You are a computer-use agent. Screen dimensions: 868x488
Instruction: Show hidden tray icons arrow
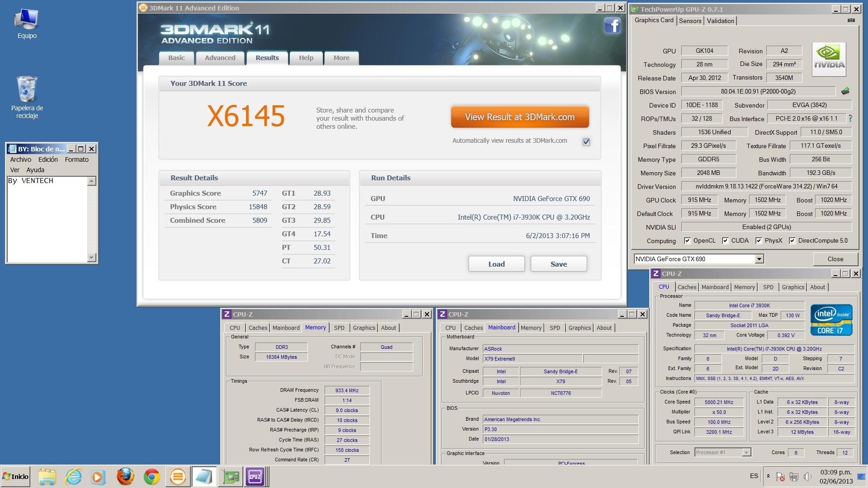coord(768,476)
